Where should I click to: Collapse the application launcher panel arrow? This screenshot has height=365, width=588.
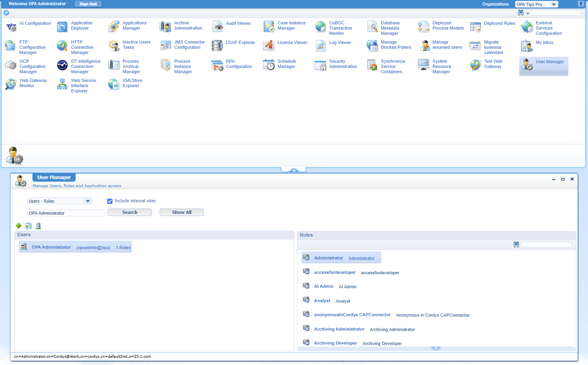[294, 170]
